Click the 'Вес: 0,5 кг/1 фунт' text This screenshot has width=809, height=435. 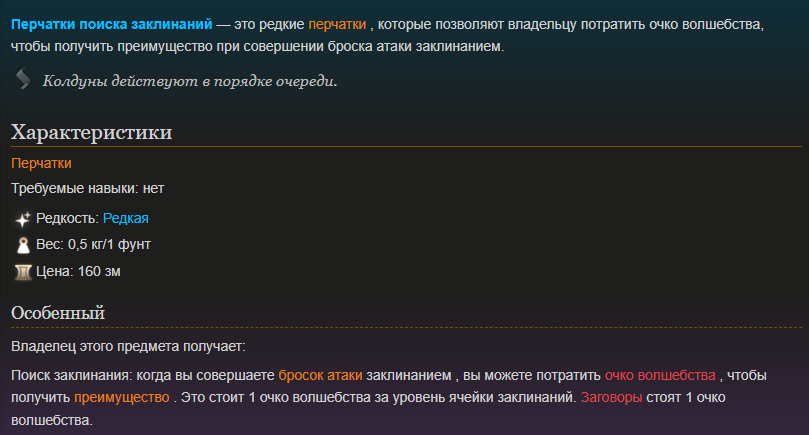(93, 244)
